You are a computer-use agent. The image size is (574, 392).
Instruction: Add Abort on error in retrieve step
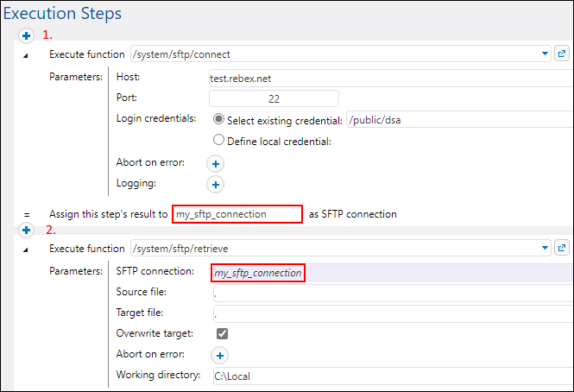click(219, 355)
